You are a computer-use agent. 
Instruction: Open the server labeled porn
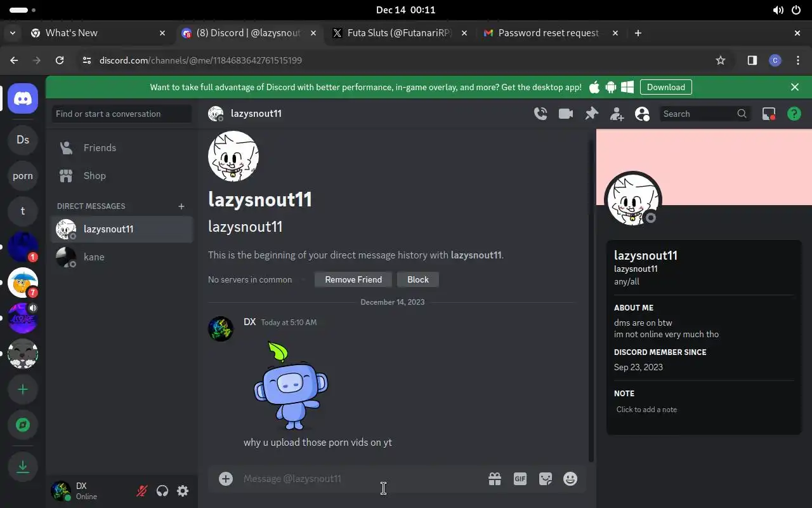tap(23, 176)
